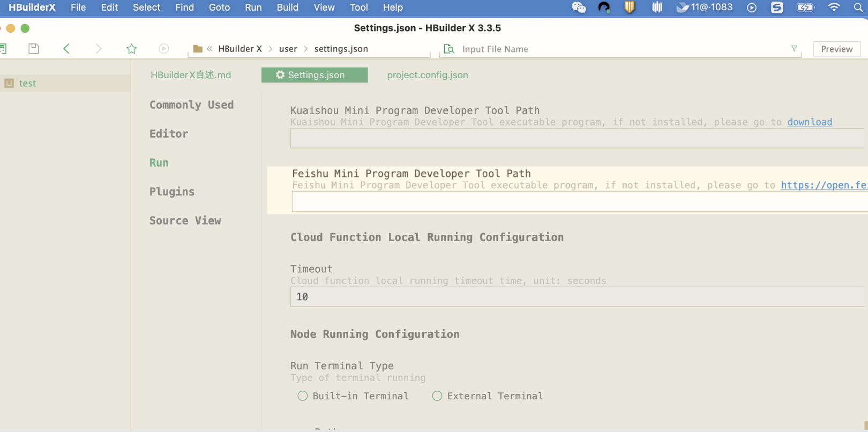The width and height of the screenshot is (868, 432).
Task: Select the test project in the sidebar
Action: point(28,84)
